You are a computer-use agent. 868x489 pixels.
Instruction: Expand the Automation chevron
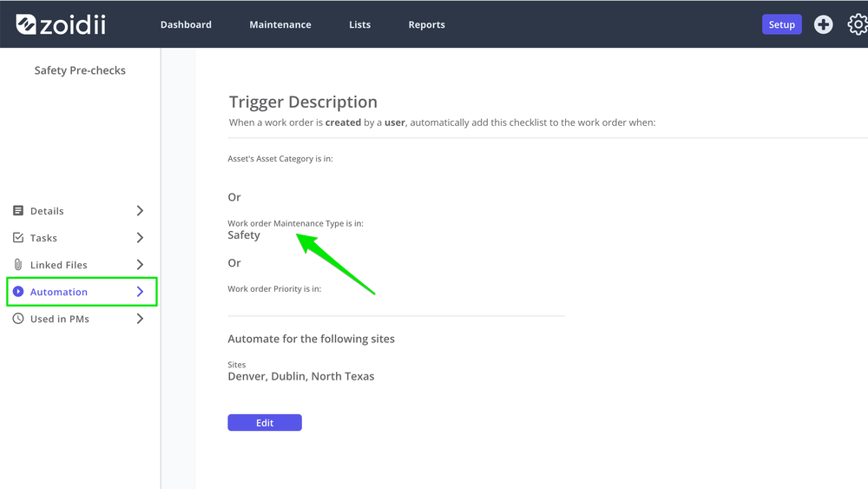(140, 291)
